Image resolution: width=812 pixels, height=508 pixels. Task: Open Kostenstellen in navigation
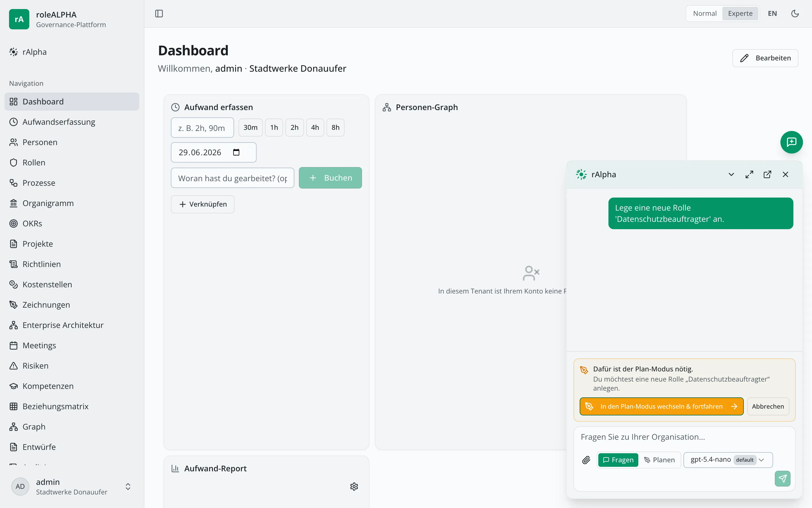[x=72, y=284]
